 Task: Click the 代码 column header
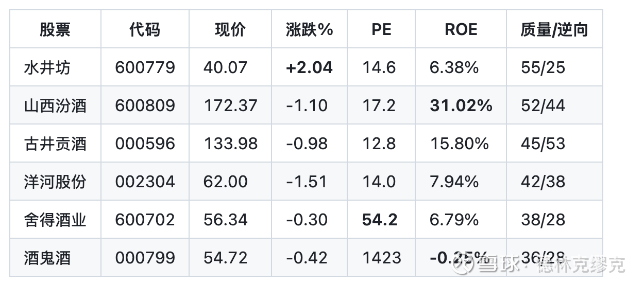(145, 29)
